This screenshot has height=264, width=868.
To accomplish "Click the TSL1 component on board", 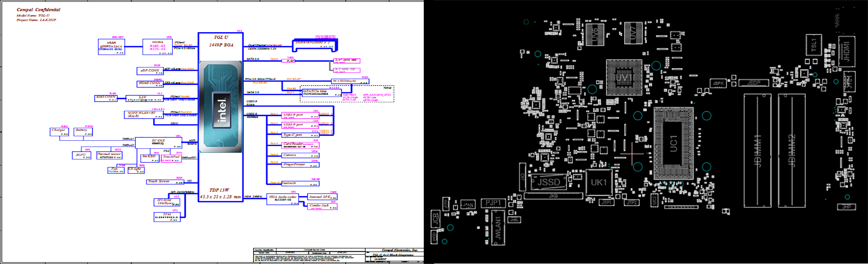I will [x=813, y=45].
